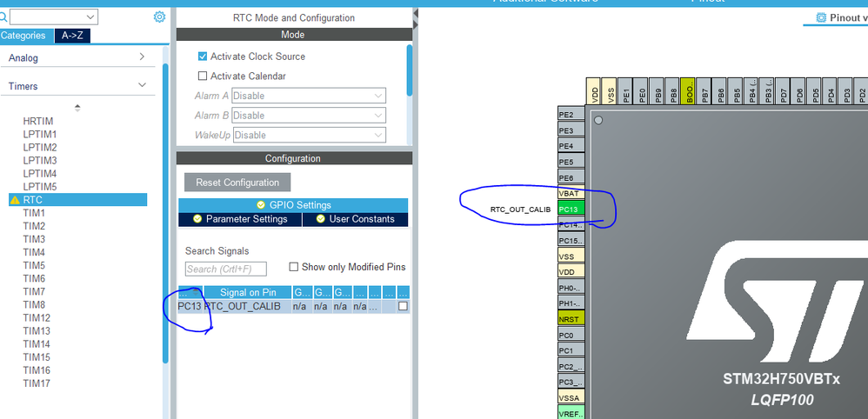Open the Alarm A dropdown
This screenshot has width=868, height=419.
[309, 96]
